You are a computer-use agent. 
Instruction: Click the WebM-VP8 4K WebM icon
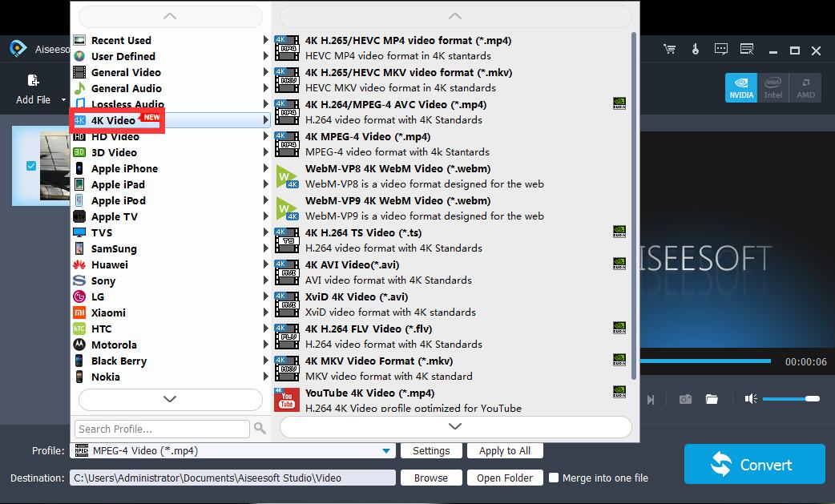(x=287, y=176)
